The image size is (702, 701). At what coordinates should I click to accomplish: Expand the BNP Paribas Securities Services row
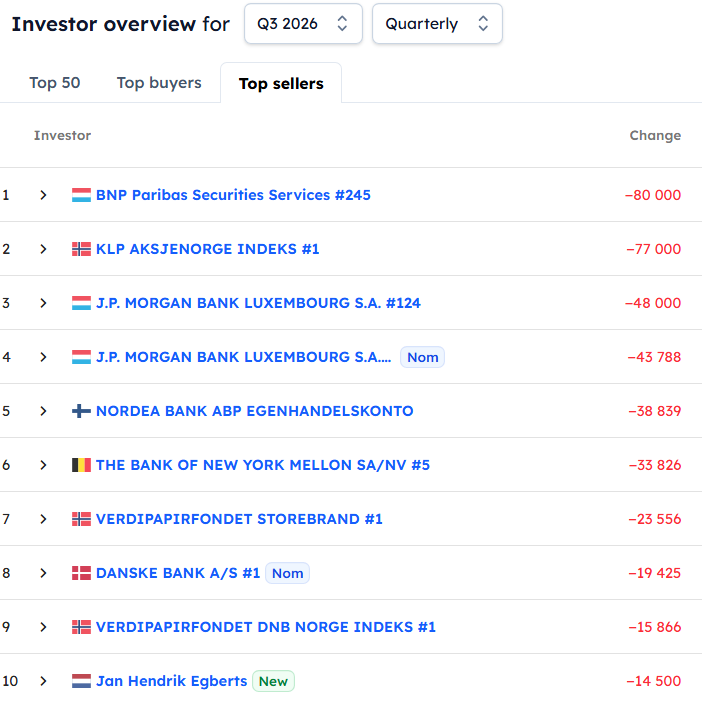point(43,195)
